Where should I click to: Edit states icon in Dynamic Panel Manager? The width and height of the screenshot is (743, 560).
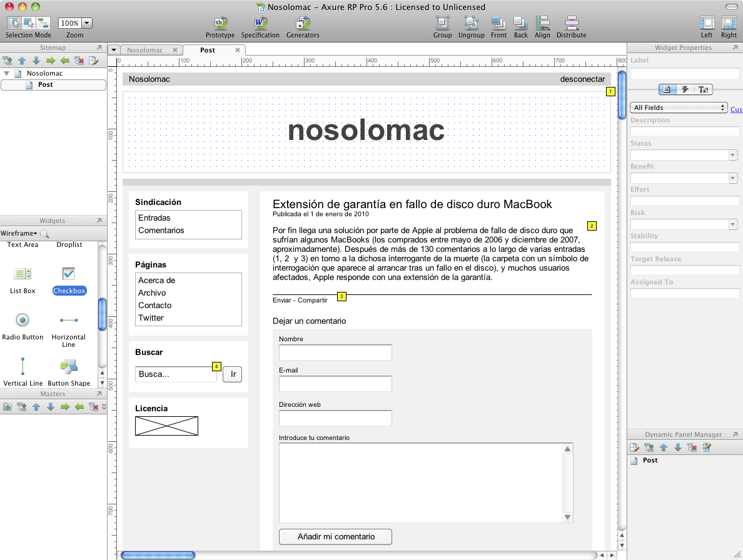click(707, 447)
